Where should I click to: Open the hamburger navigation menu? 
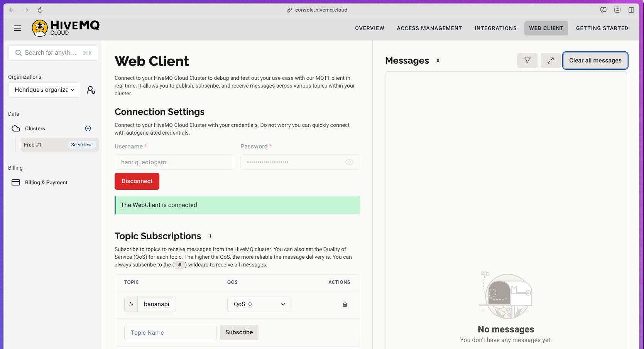coord(17,28)
